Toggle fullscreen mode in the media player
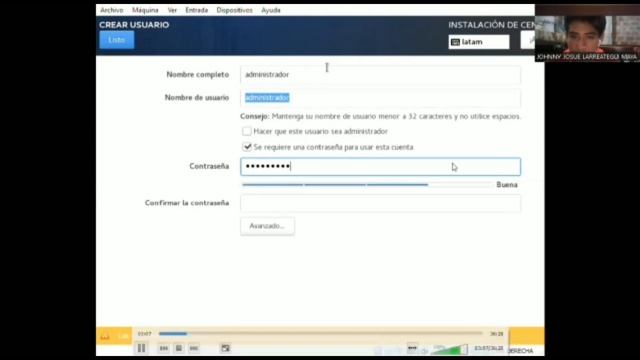 coord(225,349)
